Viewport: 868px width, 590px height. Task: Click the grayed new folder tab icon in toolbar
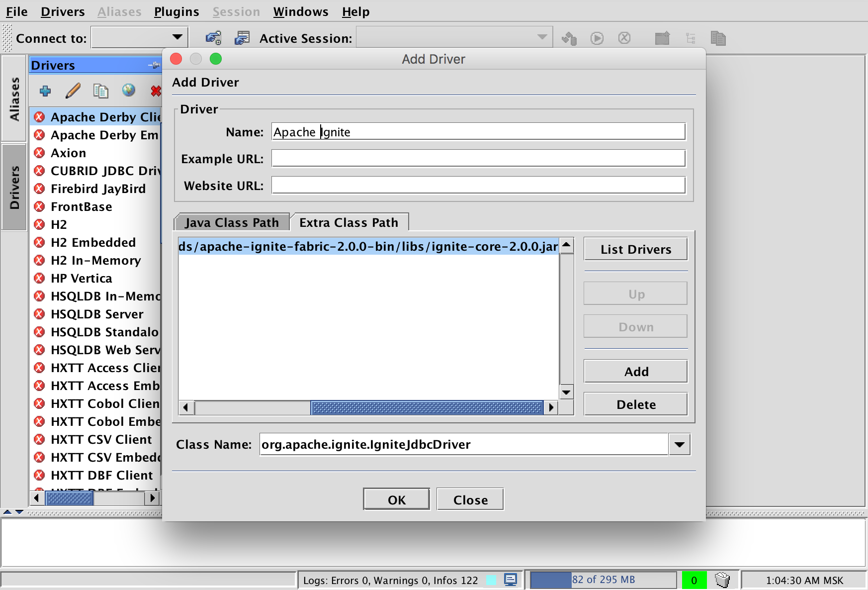662,38
